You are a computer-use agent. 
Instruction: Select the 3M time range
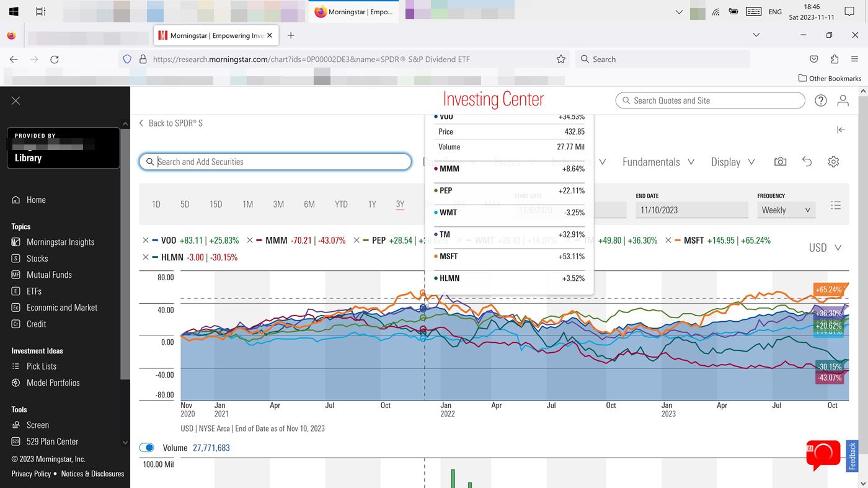point(278,204)
